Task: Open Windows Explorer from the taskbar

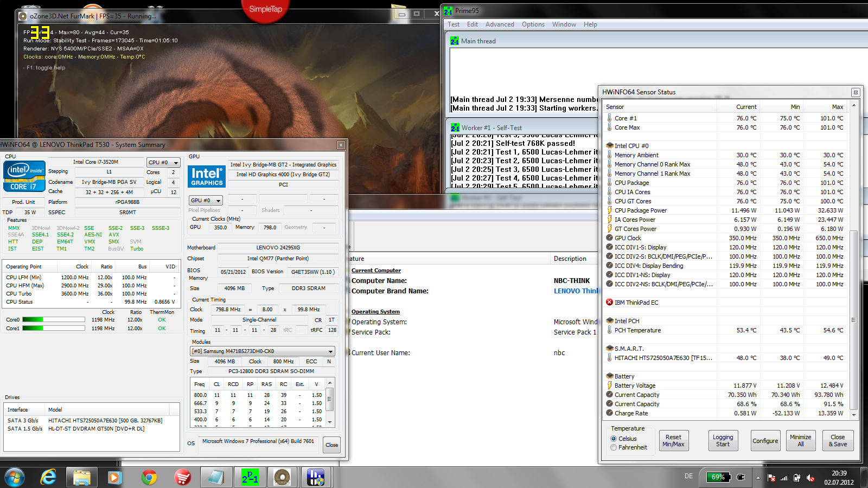Action: pos(81,478)
